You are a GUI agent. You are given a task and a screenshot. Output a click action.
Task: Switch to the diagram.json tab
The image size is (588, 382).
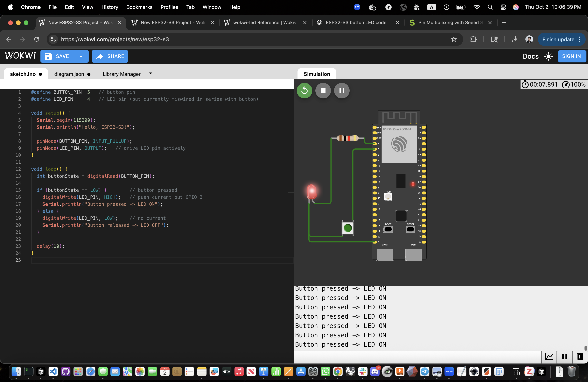click(x=69, y=74)
